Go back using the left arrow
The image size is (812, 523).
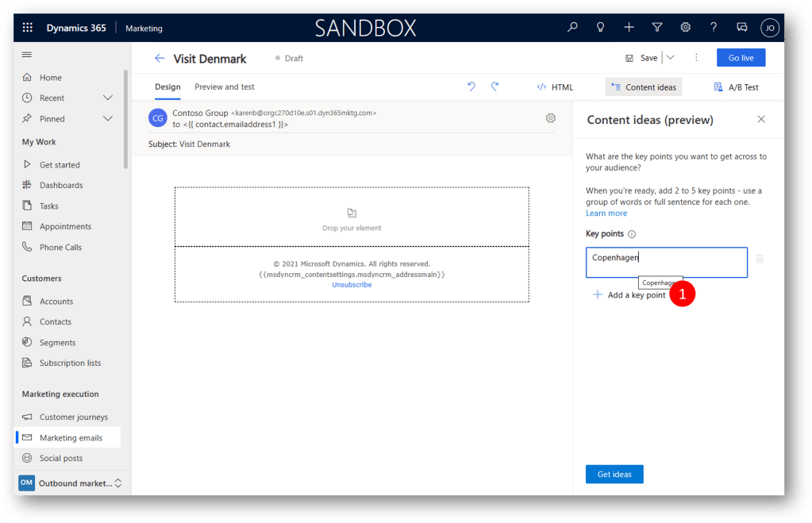(160, 58)
